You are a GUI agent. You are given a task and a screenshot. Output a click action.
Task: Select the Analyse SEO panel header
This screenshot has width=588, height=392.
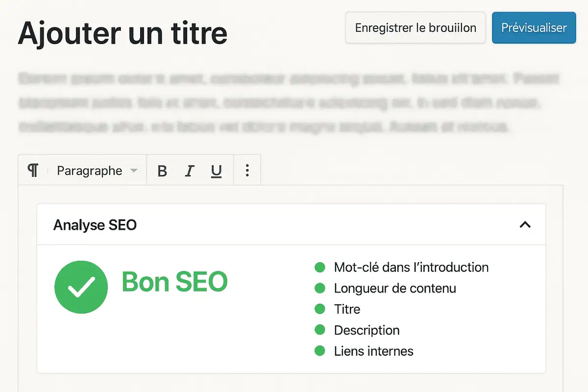pyautogui.click(x=95, y=224)
